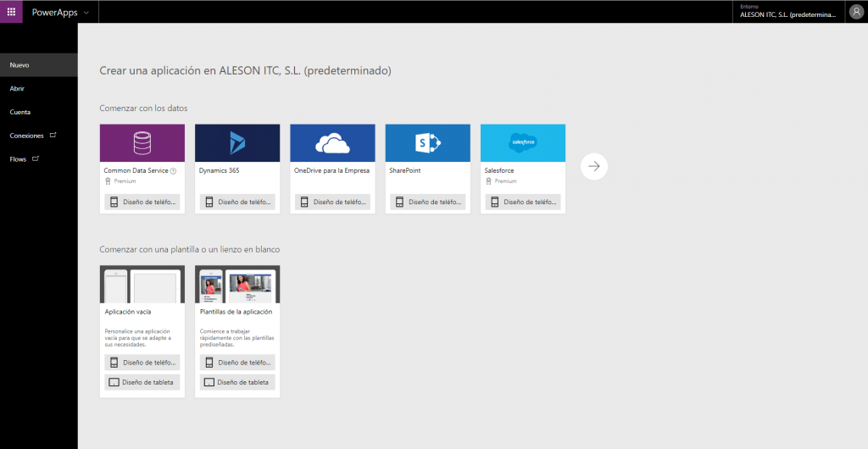The image size is (868, 449).
Task: Expand the PowerApps title dropdown chevron
Action: (x=86, y=12)
